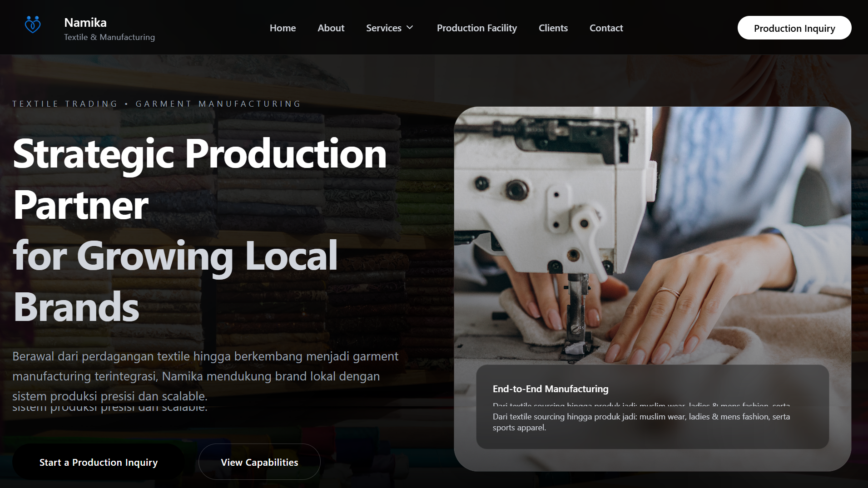Click the Strategic Production Partner headline
The height and width of the screenshot is (488, 868).
[200, 230]
